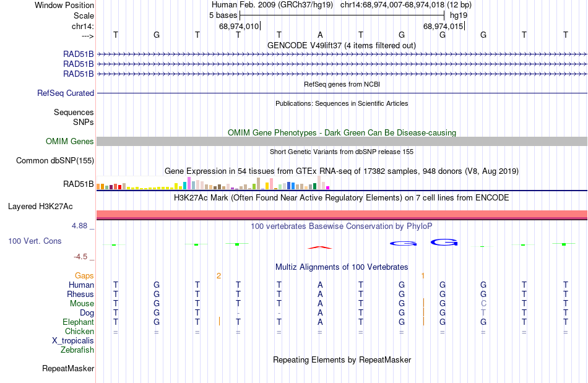Click chr14:68,974,007-68,974,018 (12 bp) range text
This screenshot has height=383, width=588.
(406, 5)
